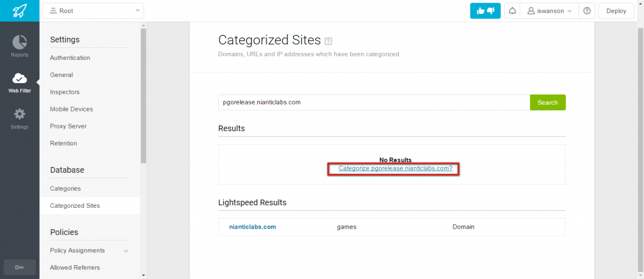Click the sidebar scrollbar thumb
644x279 pixels.
(143, 96)
